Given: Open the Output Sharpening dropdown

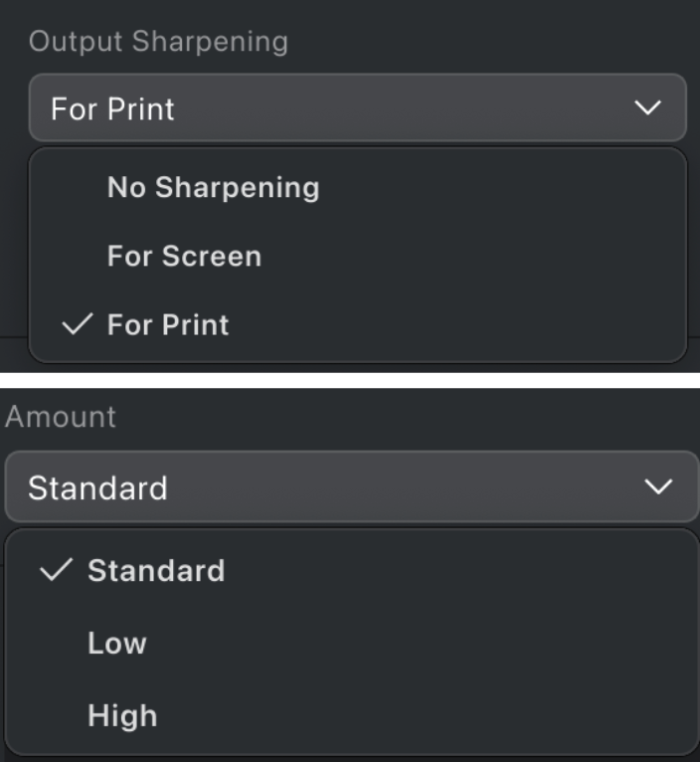Looking at the screenshot, I should [357, 107].
